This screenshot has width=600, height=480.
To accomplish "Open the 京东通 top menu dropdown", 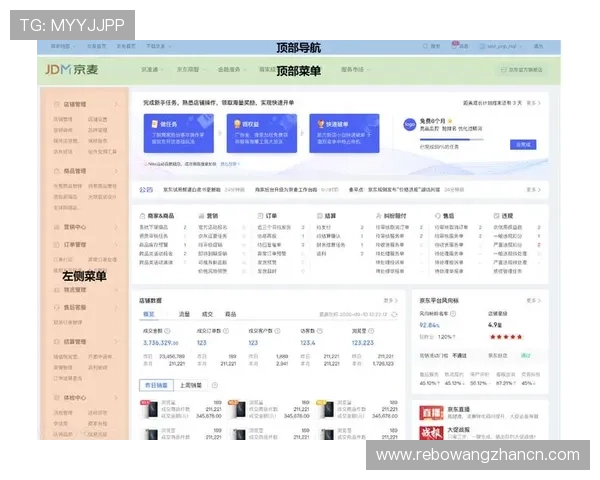I will point(152,70).
